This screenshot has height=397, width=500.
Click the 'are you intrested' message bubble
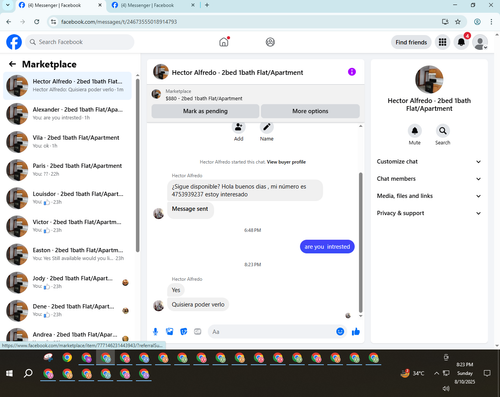tap(327, 247)
